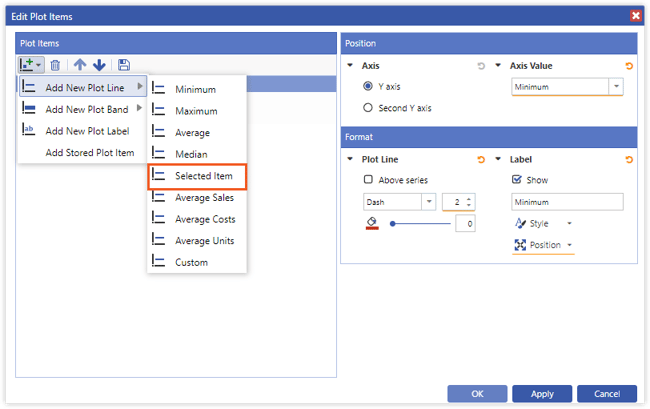
Task: Open the Add plot item dropdown button
Action: pos(31,65)
